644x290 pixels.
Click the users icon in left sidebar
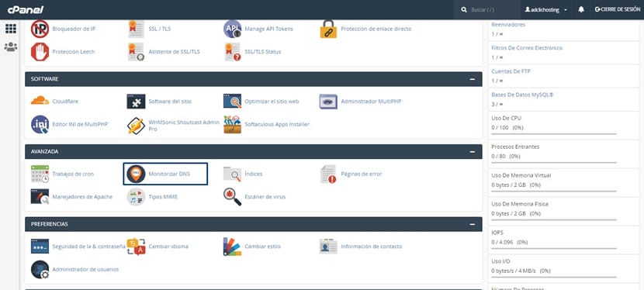[11, 47]
